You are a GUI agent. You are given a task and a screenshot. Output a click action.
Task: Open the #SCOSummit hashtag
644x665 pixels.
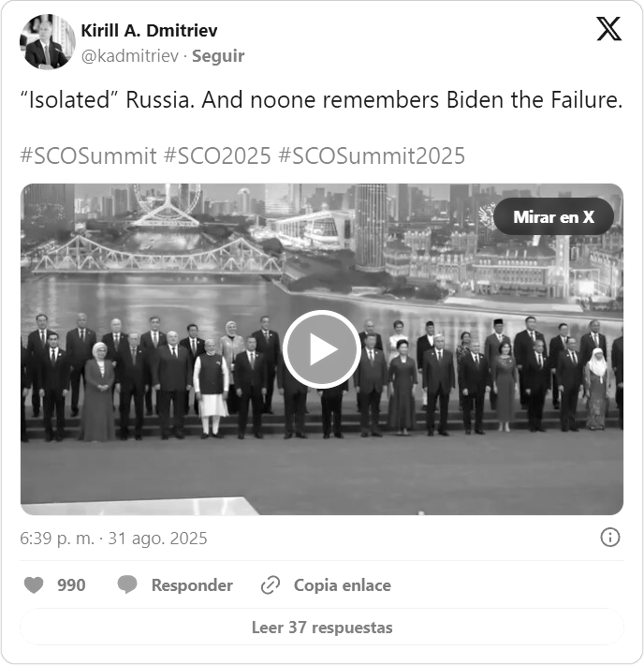pyautogui.click(x=88, y=155)
